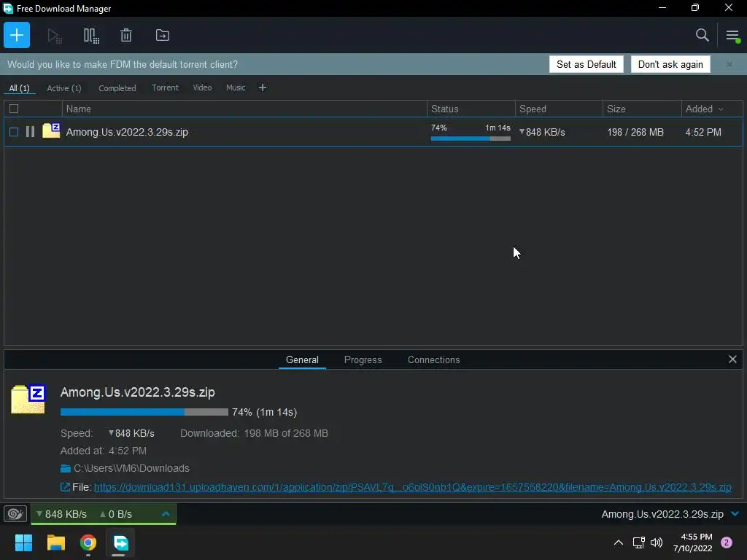Click the upload speed 0 B/s in status bar

[x=116, y=514]
